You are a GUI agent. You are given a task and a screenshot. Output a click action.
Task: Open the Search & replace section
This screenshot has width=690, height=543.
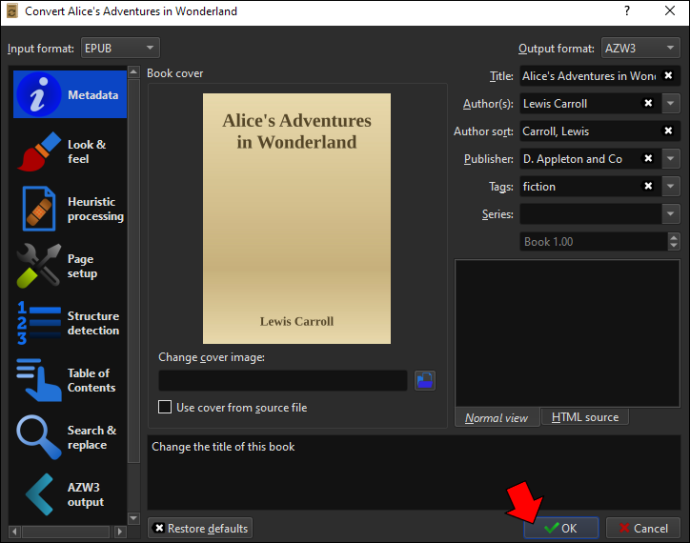click(x=70, y=437)
